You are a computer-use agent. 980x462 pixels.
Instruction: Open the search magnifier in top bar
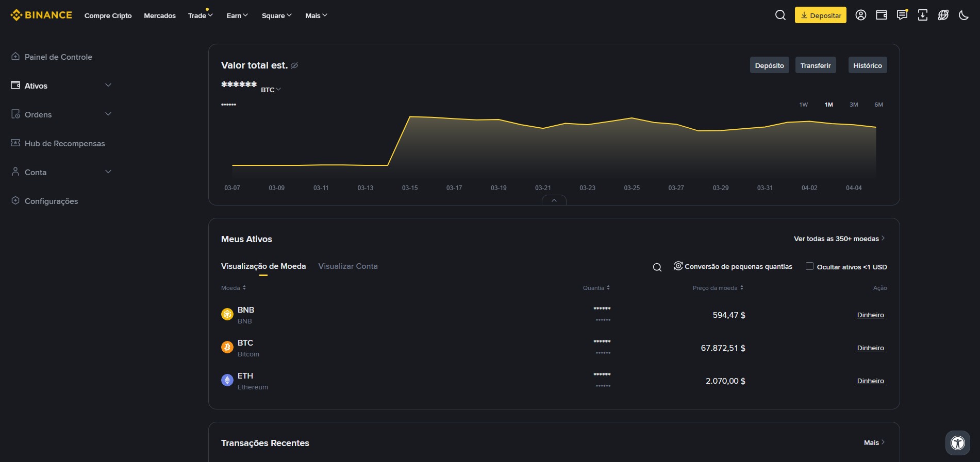tap(780, 15)
